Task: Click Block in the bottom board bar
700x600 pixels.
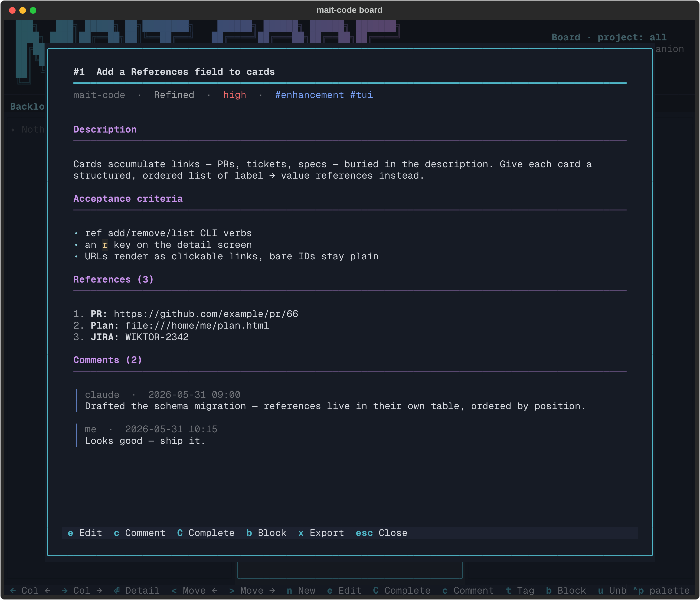Action: [x=566, y=590]
